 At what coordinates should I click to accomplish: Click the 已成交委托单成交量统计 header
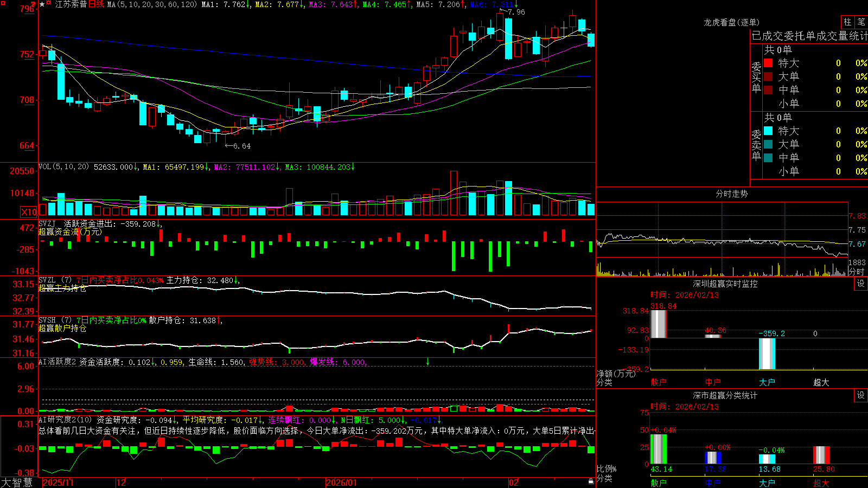tap(809, 36)
